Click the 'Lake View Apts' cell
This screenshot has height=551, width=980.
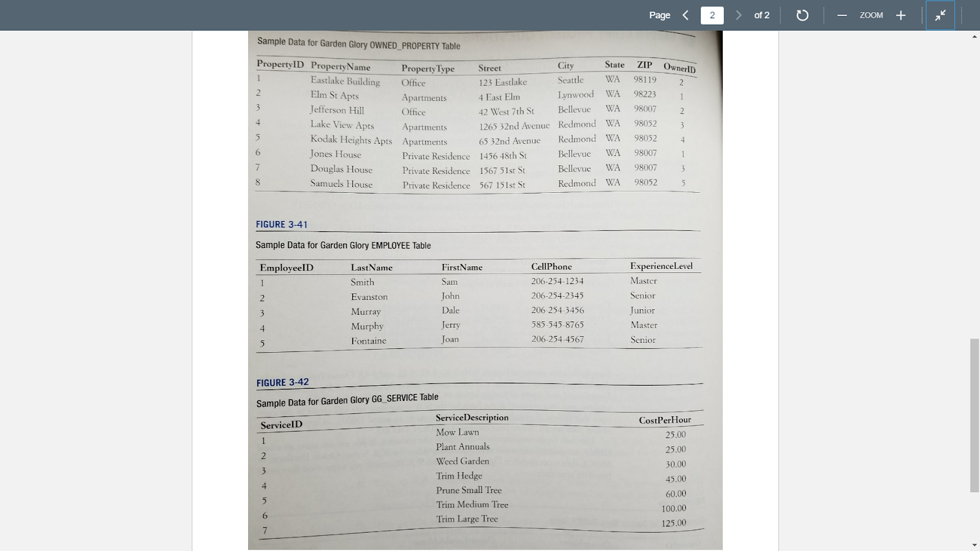(342, 125)
